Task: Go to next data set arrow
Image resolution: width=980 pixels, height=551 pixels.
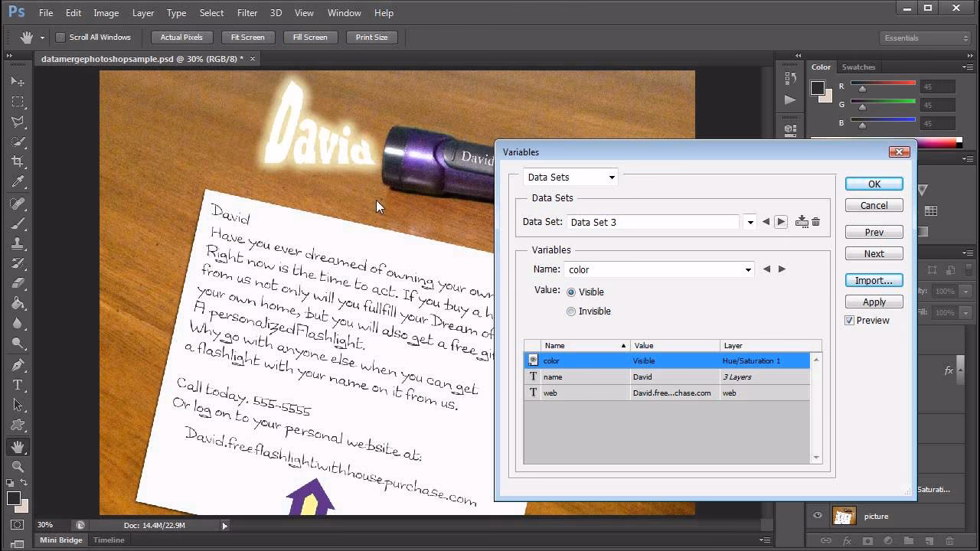Action: [781, 222]
